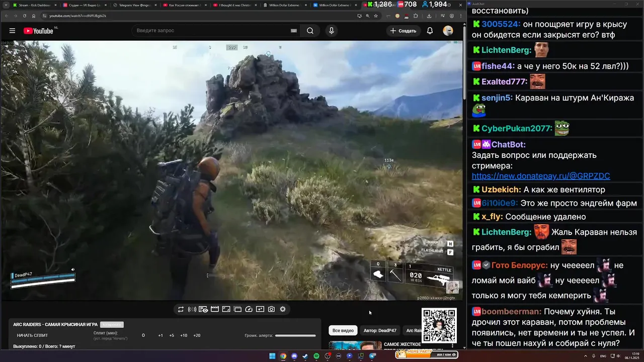The height and width of the screenshot is (362, 644).
Task: Open the YouTube account avatar menu
Action: pos(448,31)
